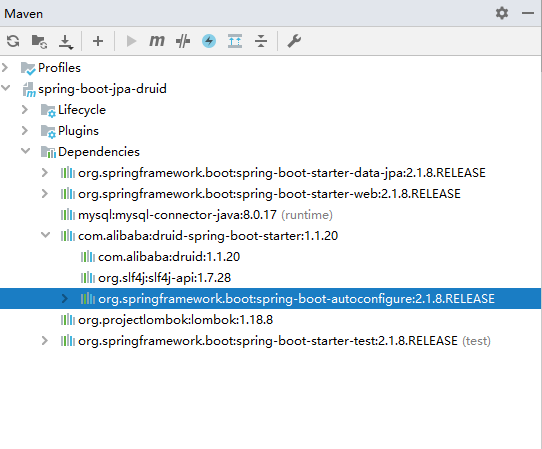Expand spring-boot-autoconfigure dependency arrow
Viewport: 542px width, 449px height.
(65, 298)
